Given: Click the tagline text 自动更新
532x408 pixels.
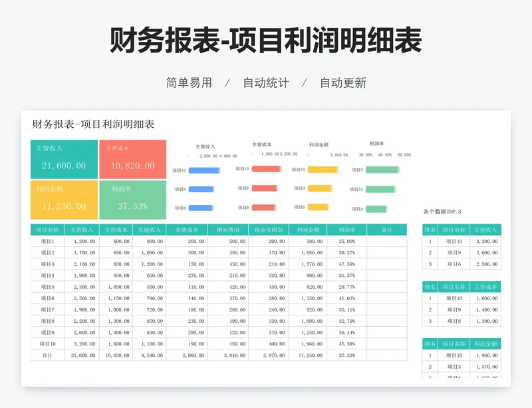Looking at the screenshot, I should click(x=343, y=83).
